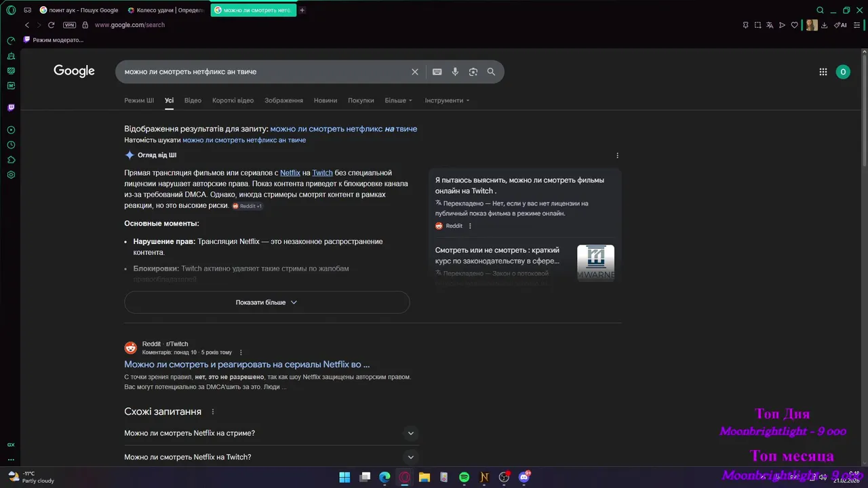Switch to the 'Режим ШІ' search tab
The width and height of the screenshot is (868, 488).
139,100
